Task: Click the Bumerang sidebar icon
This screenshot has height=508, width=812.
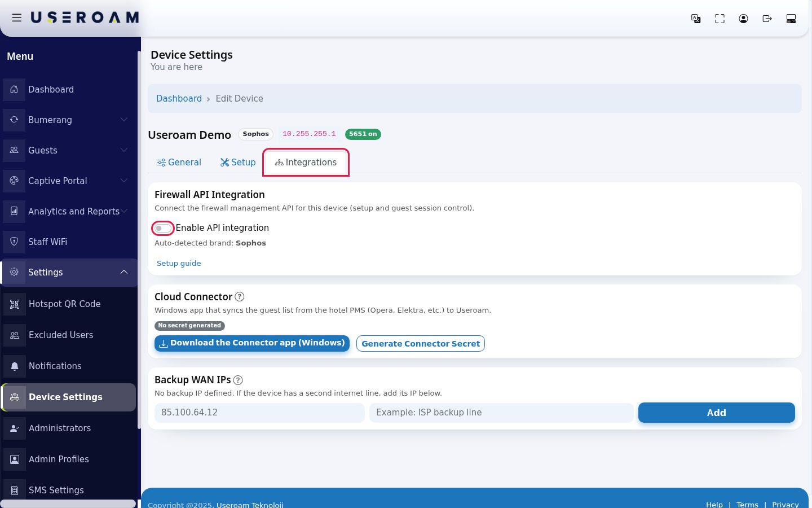Action: (14, 120)
